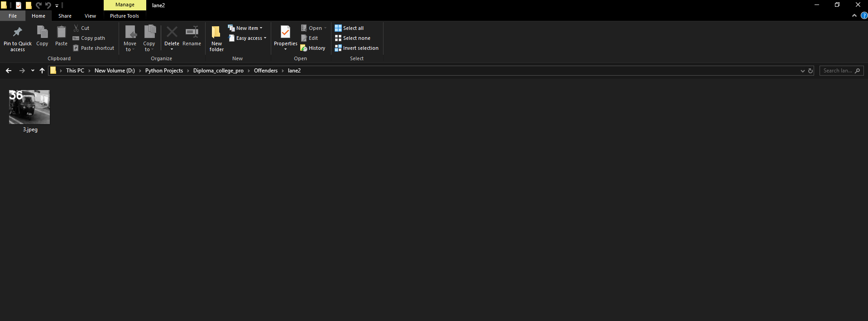
Task: Click This PC in address bar
Action: coord(75,71)
